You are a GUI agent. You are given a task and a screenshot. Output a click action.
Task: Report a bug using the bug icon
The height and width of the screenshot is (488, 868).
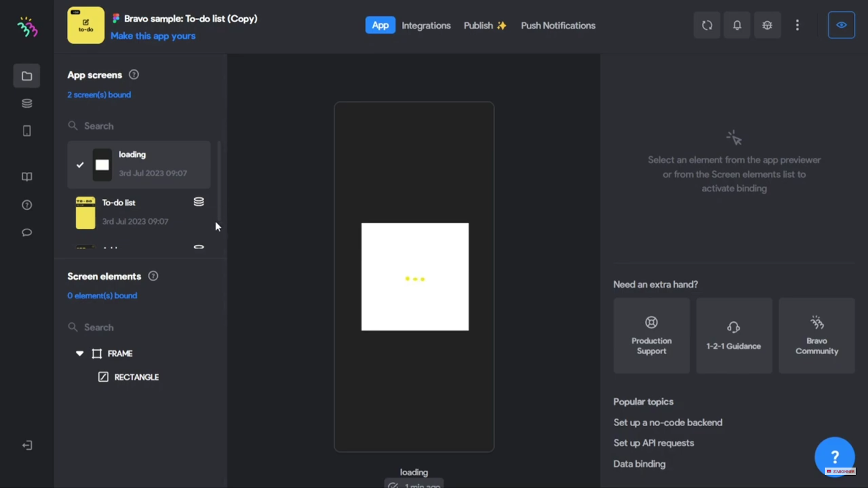click(x=767, y=24)
